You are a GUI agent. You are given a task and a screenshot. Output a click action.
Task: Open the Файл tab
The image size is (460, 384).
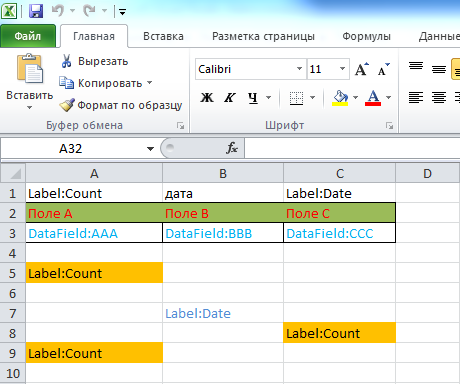pos(28,36)
